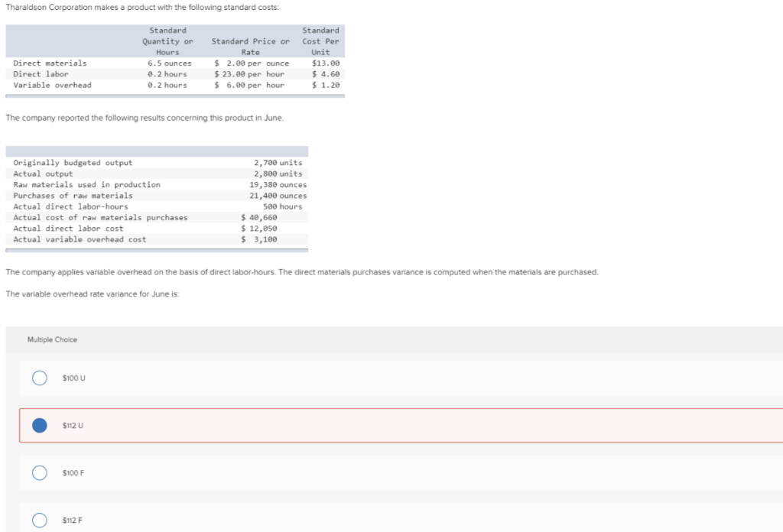The height and width of the screenshot is (532, 783).
Task: Click the Variable overhead row label
Action: tap(53, 85)
